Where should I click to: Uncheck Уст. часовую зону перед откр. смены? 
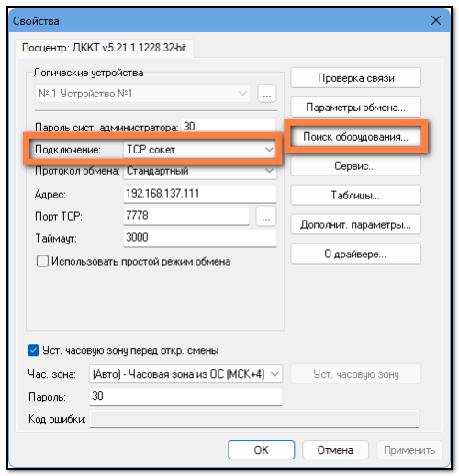[x=33, y=350]
